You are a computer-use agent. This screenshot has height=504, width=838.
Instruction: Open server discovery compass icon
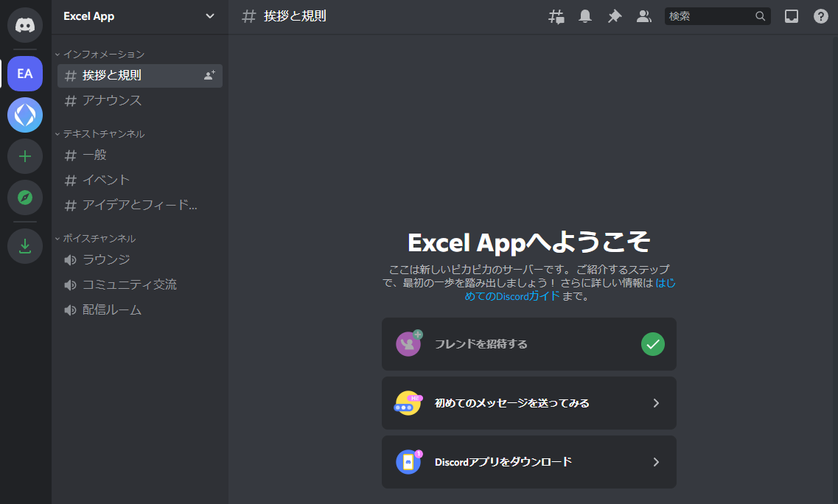25,197
